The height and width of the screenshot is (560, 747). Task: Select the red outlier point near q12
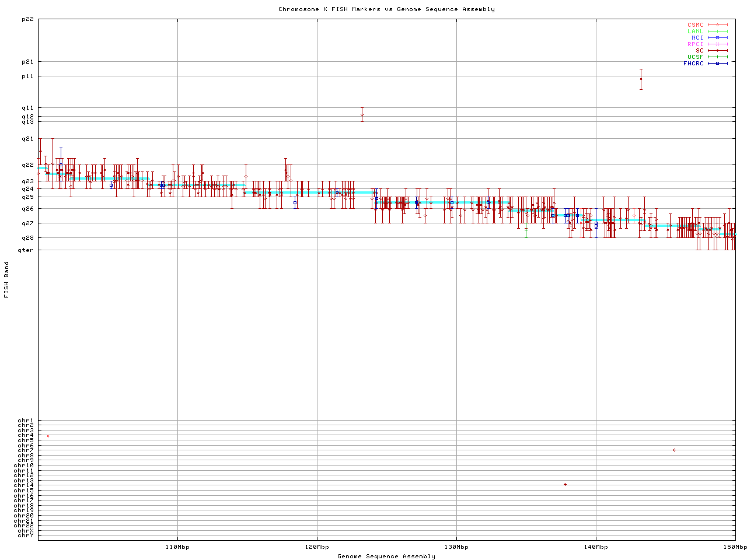(x=362, y=115)
